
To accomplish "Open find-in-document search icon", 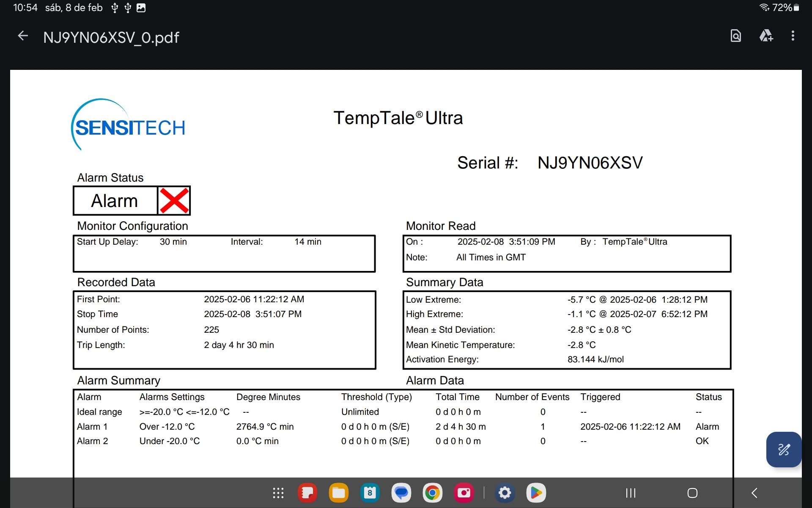I will [736, 36].
